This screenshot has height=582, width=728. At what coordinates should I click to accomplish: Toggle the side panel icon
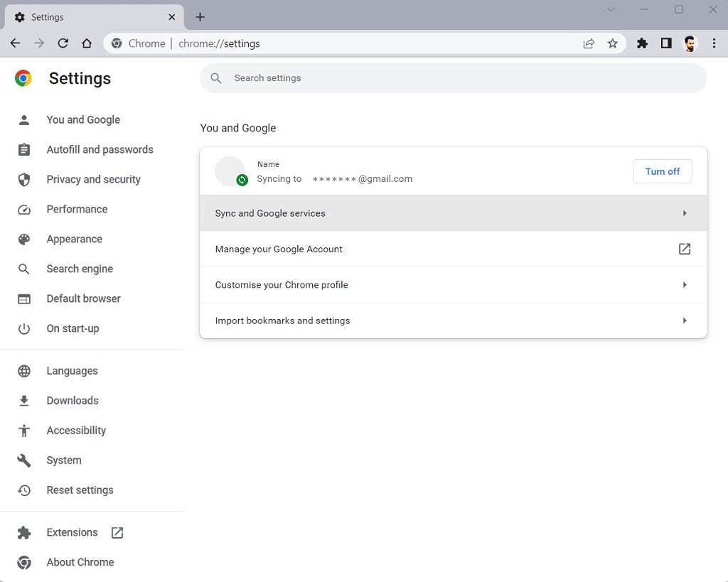coord(666,43)
